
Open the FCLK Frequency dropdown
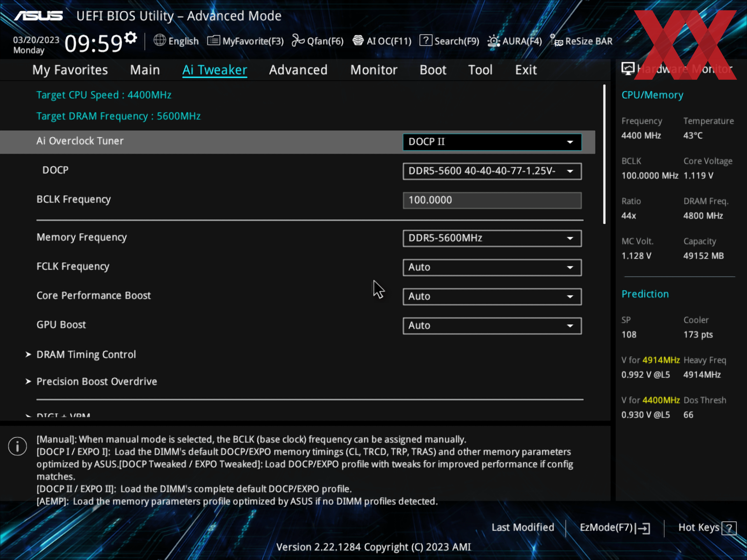click(492, 267)
